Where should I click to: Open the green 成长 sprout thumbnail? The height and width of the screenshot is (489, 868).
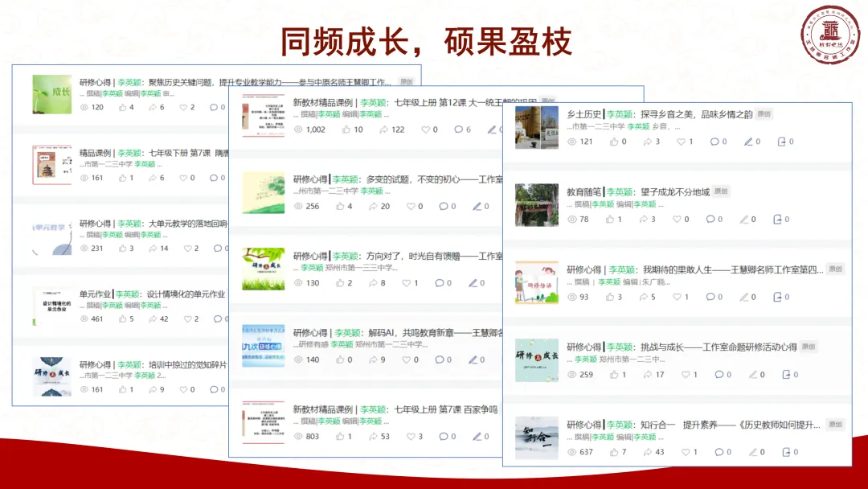coord(52,94)
